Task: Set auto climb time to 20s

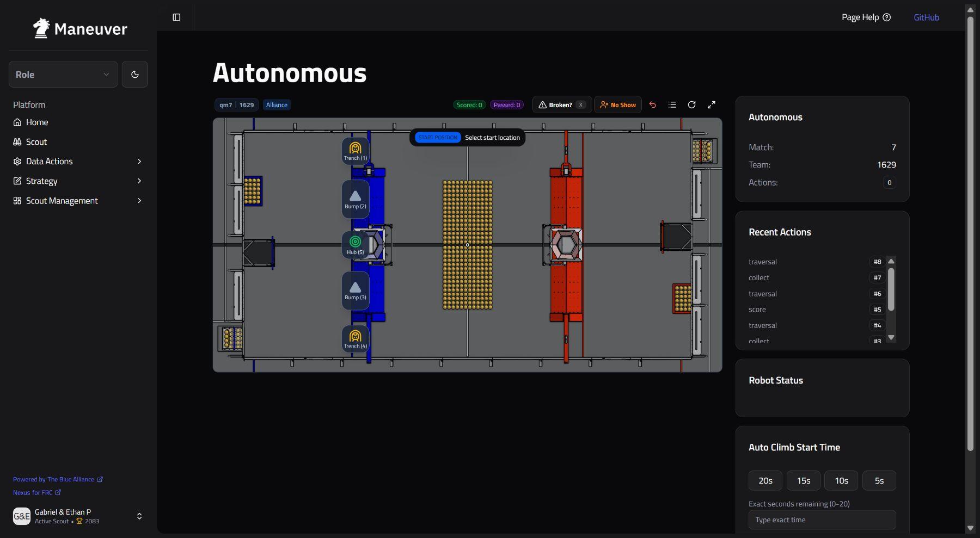Action: pyautogui.click(x=765, y=481)
